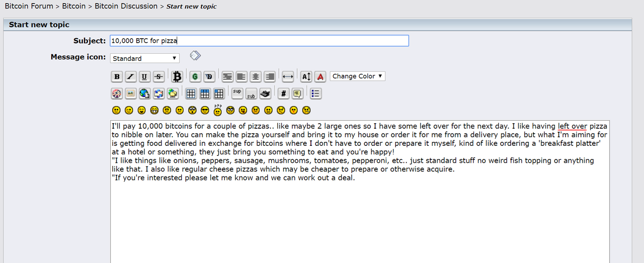Insert the shocked wide-eyed smiley
Image resolution: width=644 pixels, height=263 pixels.
point(192,110)
